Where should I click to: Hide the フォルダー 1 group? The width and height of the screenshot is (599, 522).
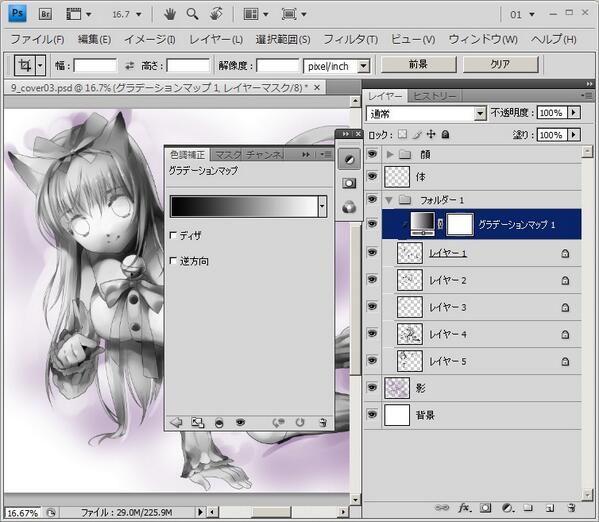click(372, 199)
